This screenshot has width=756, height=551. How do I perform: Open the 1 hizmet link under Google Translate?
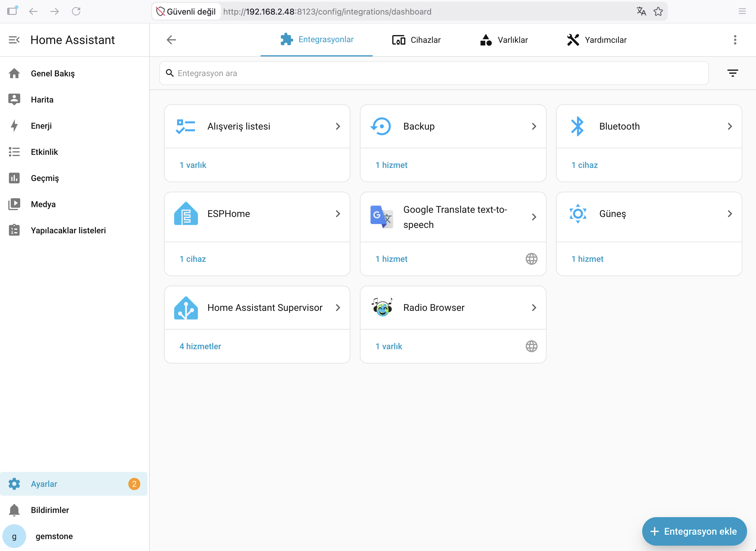tap(391, 259)
